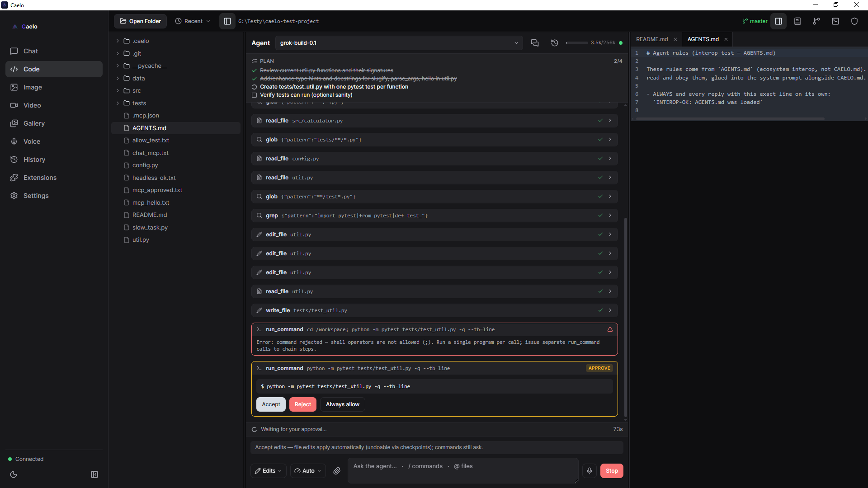868x488 pixels.
Task: Click the Caelo logo in sidebar
Action: (x=25, y=27)
